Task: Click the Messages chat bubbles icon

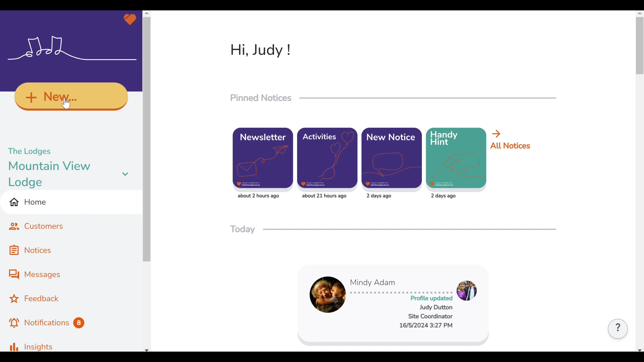Action: [14, 274]
